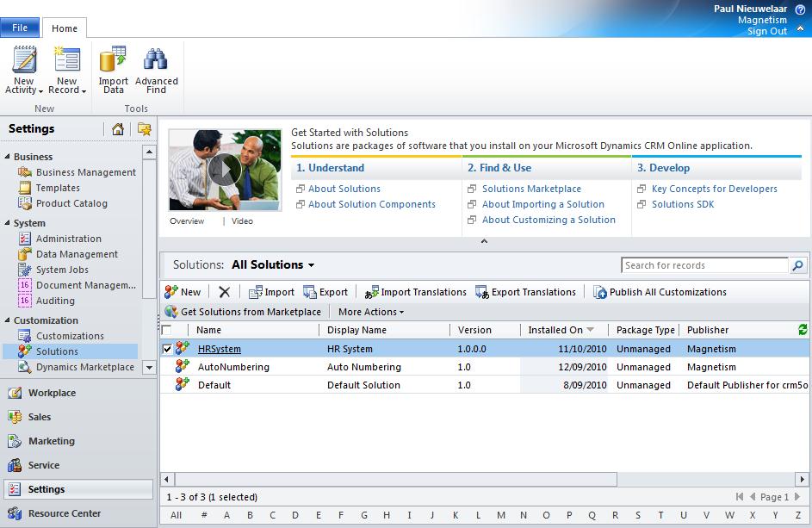Click New solution toolbar button
This screenshot has width=812, height=528.
183,292
